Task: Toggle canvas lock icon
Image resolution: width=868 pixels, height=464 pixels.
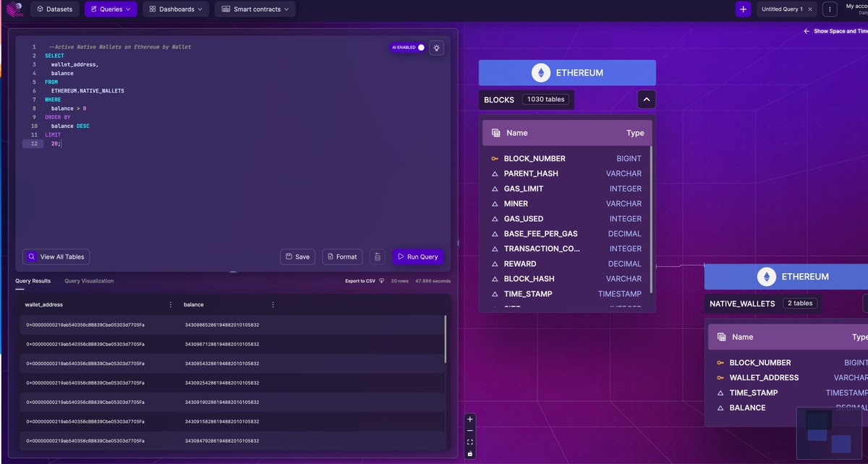Action: tap(470, 453)
